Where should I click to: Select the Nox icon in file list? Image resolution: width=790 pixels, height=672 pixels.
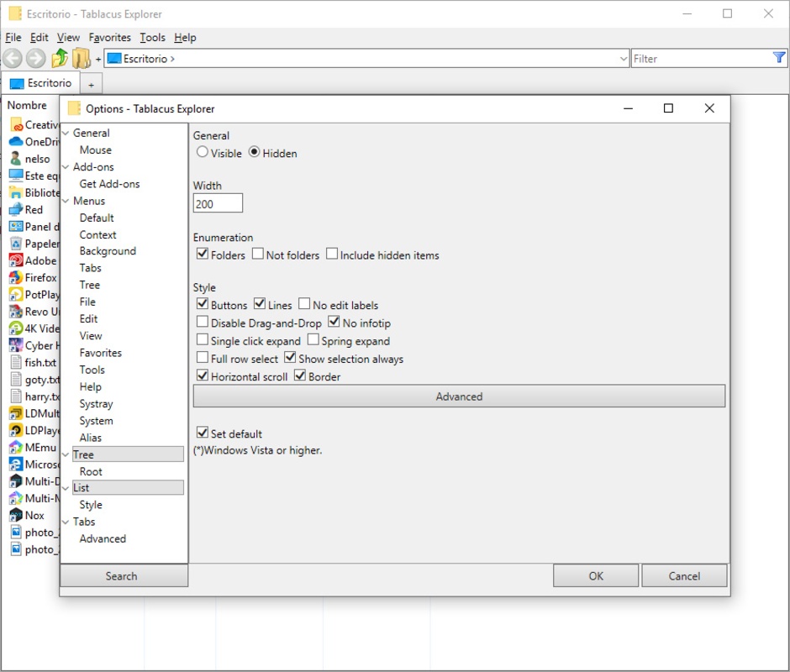point(16,516)
